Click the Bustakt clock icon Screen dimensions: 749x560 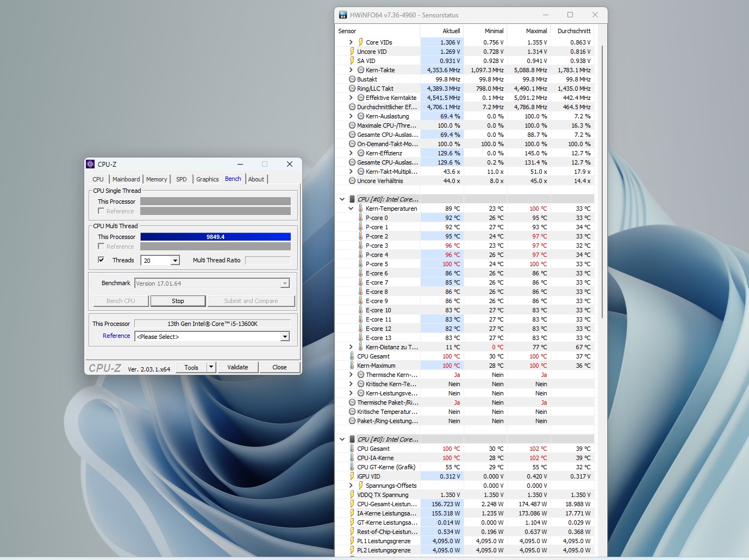(x=352, y=79)
